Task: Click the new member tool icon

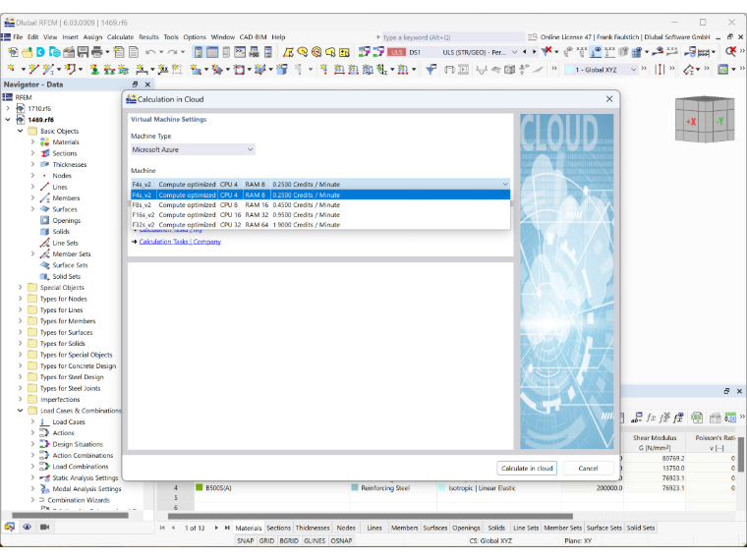Action: pos(47,70)
